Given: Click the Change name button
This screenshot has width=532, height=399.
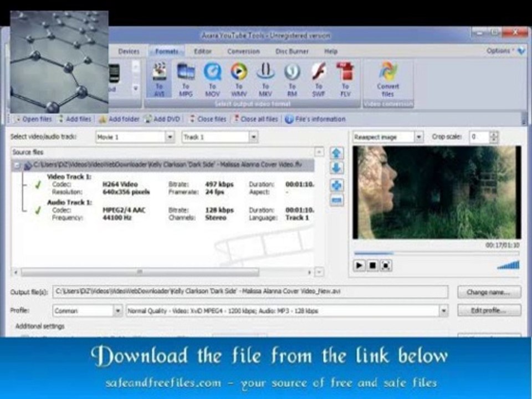Looking at the screenshot, I should [489, 292].
